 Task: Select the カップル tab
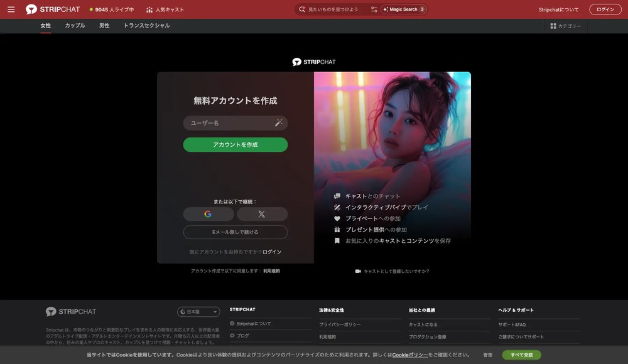(75, 26)
